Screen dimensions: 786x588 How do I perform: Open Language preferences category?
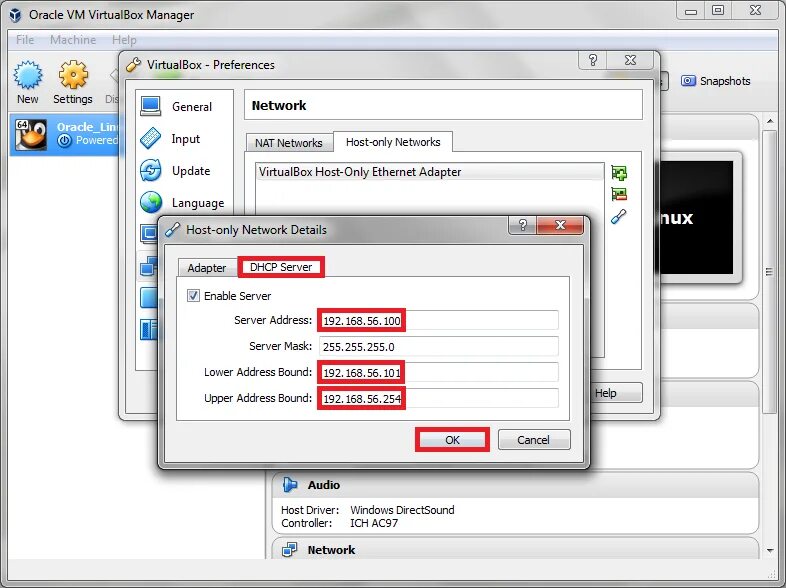[x=184, y=203]
